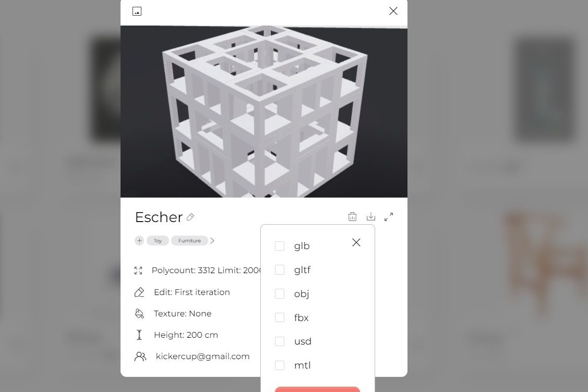Click the paint bucket Texture icon

coord(139,314)
